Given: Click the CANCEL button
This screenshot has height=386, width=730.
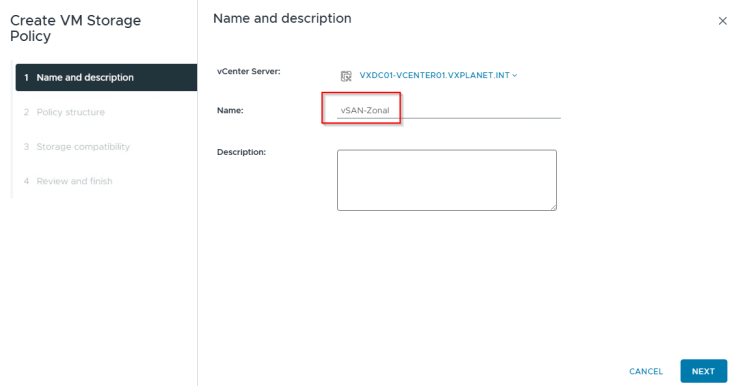Looking at the screenshot, I should [x=646, y=371].
